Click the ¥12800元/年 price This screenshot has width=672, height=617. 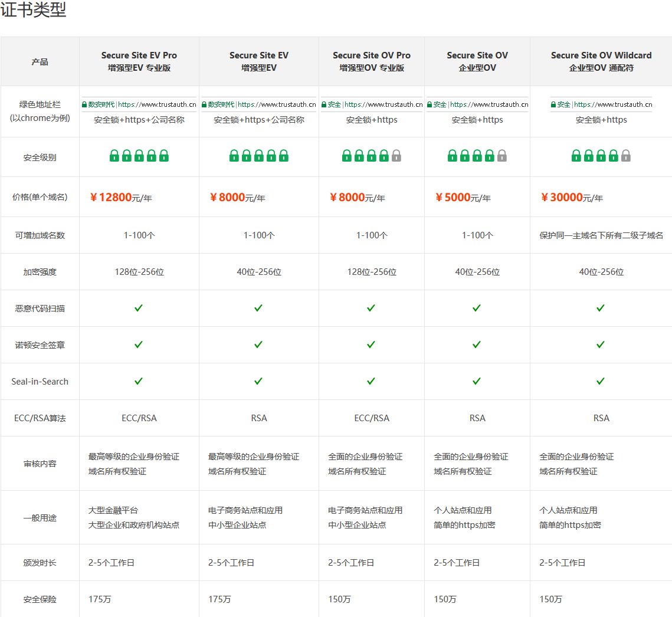pyautogui.click(x=121, y=197)
